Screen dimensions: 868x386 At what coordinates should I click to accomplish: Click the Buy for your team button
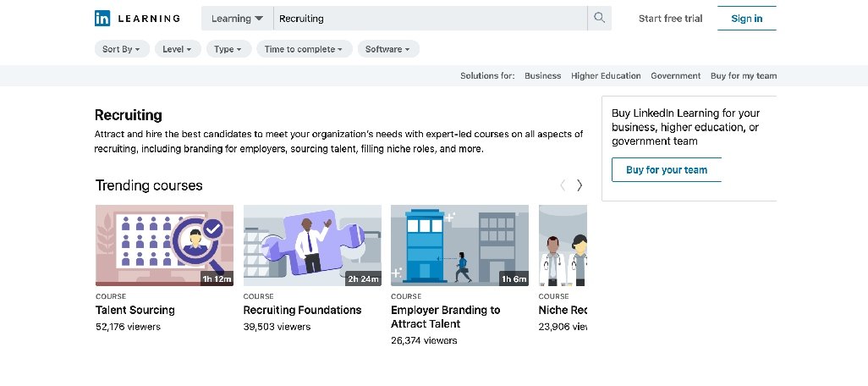[666, 169]
